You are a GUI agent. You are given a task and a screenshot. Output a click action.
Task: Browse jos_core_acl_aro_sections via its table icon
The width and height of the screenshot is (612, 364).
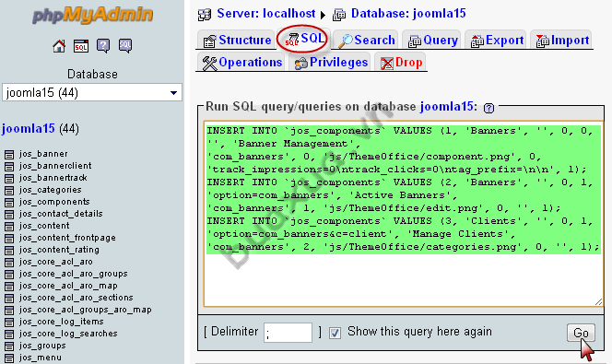[x=9, y=299]
